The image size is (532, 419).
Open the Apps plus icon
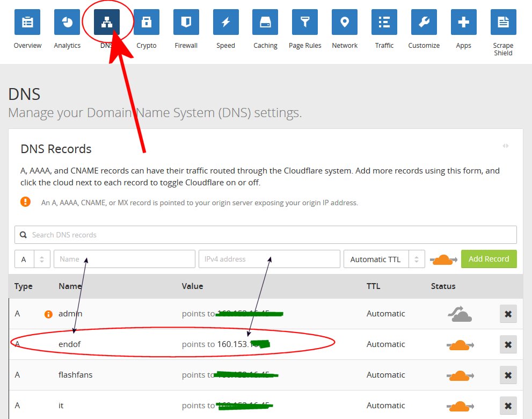tap(463, 22)
